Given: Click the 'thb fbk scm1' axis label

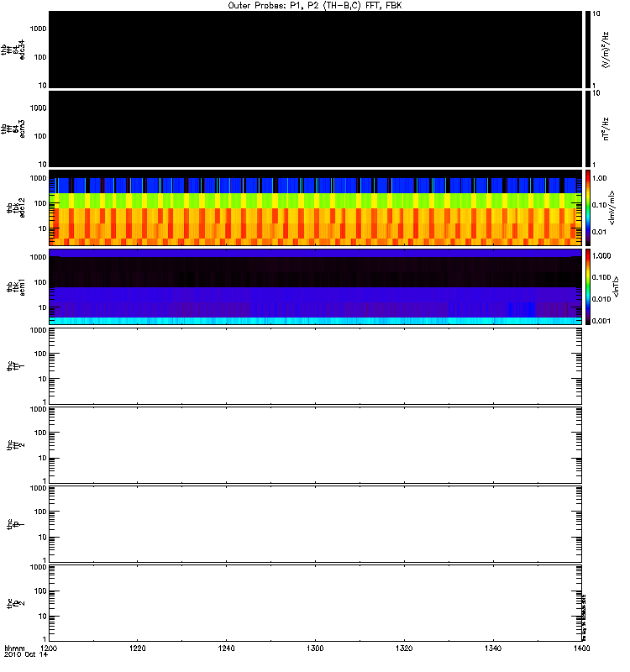Looking at the screenshot, I should coord(16,287).
